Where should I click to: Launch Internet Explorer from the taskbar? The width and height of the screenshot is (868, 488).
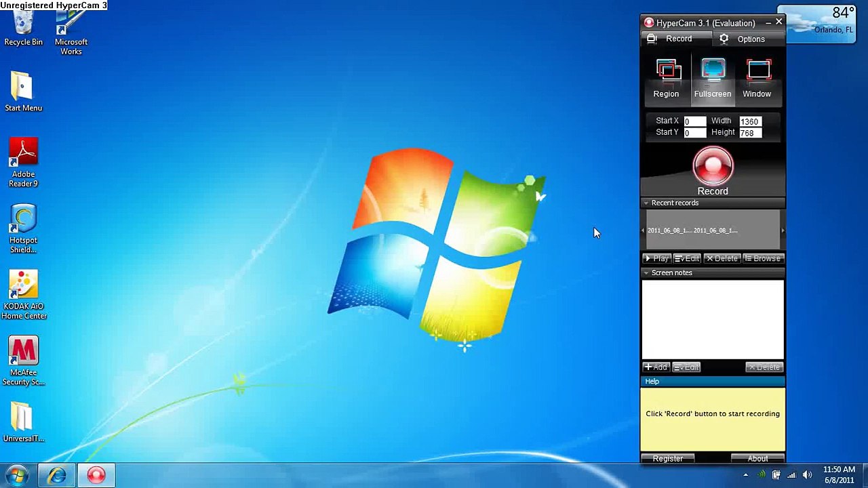[x=56, y=476]
